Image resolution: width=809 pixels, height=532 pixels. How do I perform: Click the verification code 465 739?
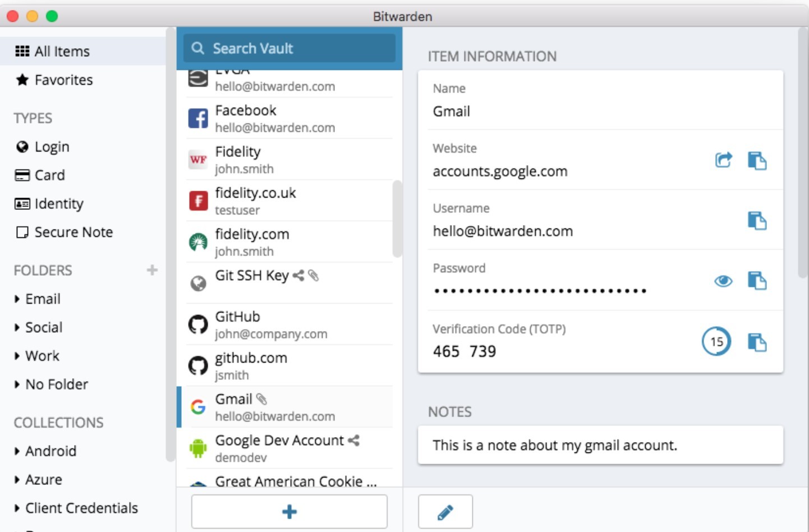[x=465, y=352]
